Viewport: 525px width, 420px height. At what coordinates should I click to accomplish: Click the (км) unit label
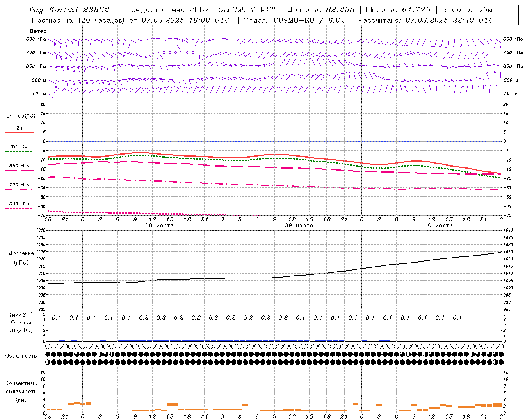(x=21, y=399)
